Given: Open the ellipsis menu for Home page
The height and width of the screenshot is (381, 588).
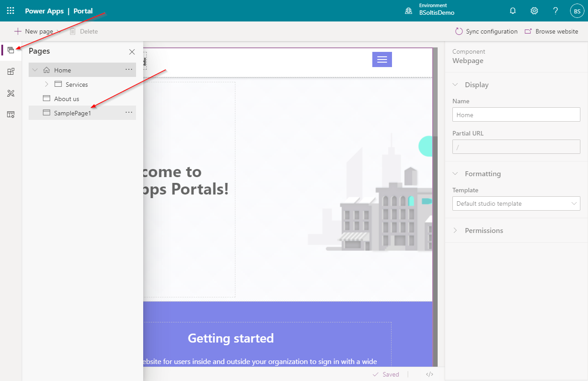Looking at the screenshot, I should [128, 70].
